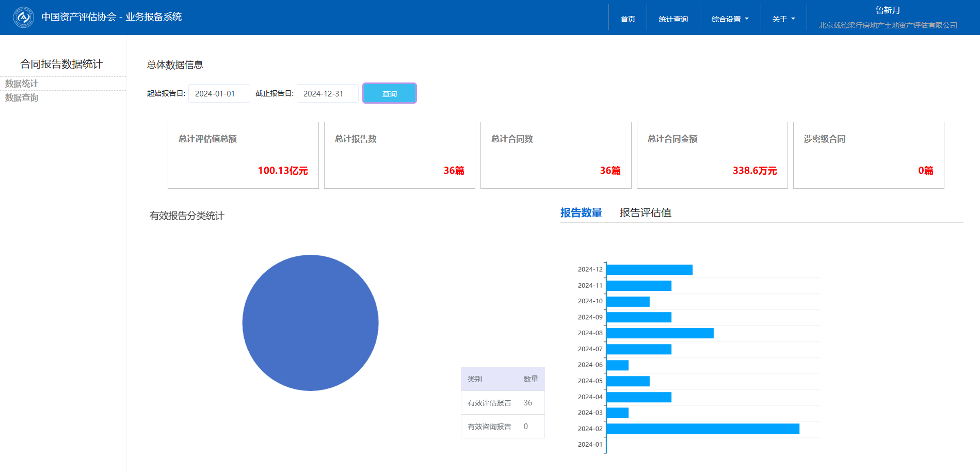
Task: Click the 2024-12 bar in chart
Action: [x=649, y=270]
